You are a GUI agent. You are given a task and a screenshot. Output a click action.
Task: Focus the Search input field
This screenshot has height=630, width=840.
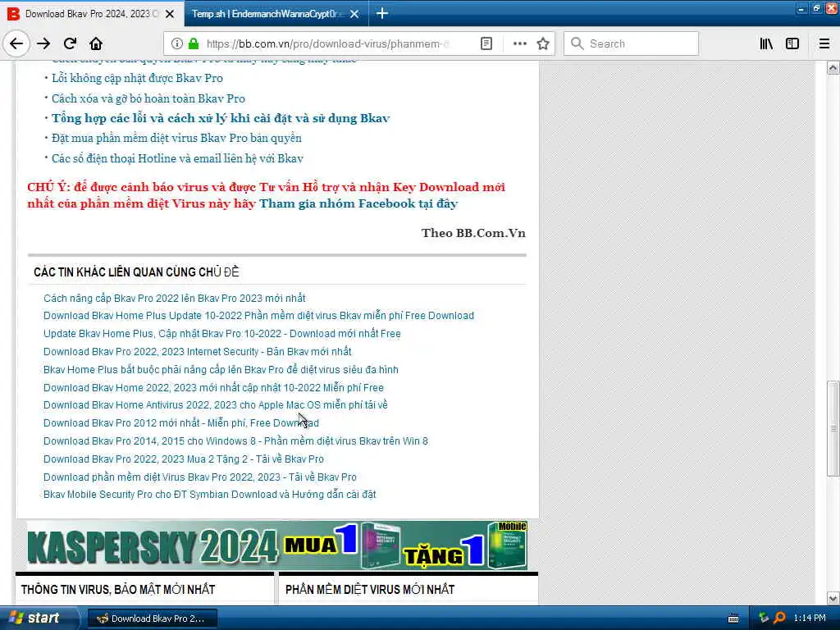(631, 43)
